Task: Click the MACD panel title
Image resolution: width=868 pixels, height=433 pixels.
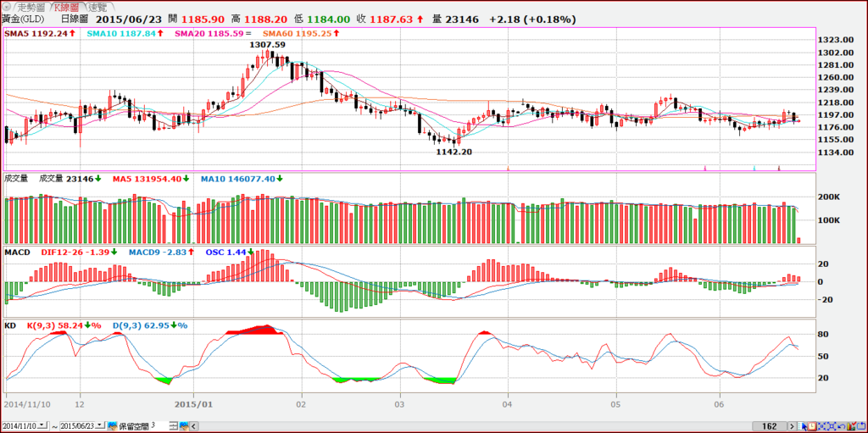Action: 17,252
